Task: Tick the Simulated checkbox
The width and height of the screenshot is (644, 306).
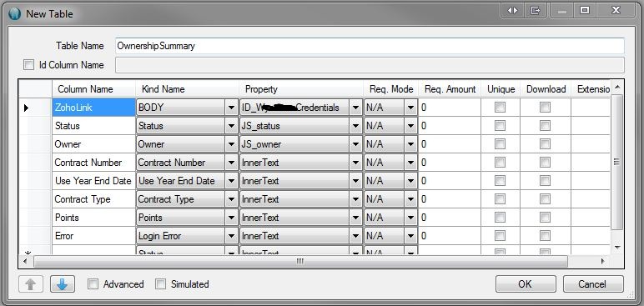Action: click(x=161, y=284)
